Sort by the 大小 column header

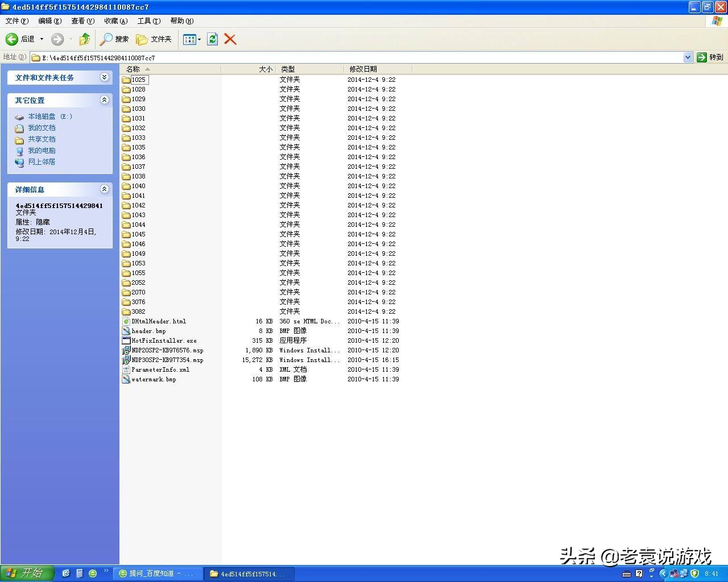pyautogui.click(x=249, y=69)
